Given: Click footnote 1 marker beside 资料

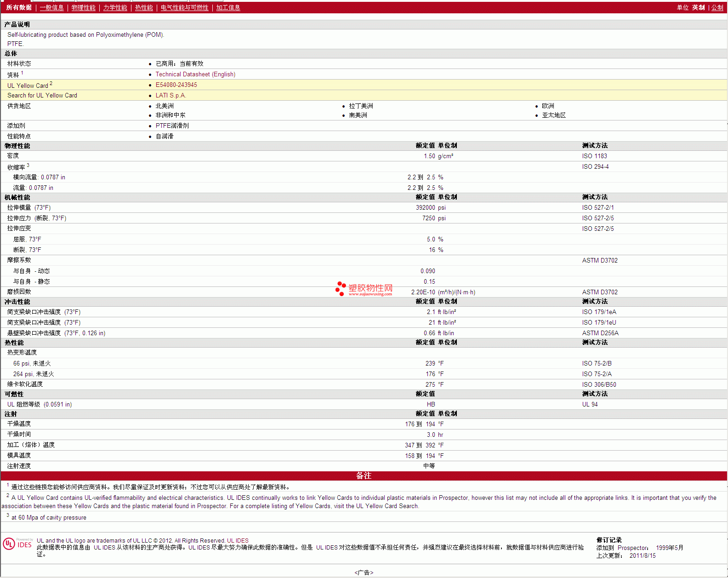Looking at the screenshot, I should [22, 73].
